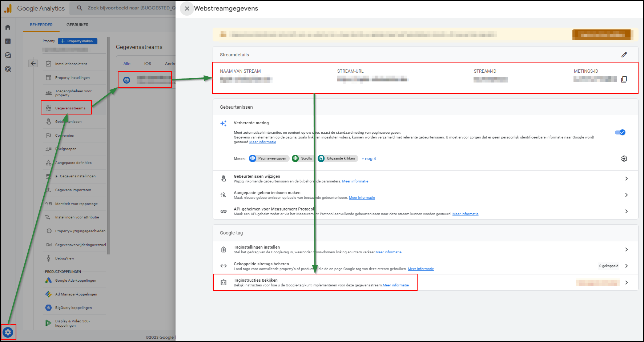Open Verbeterde meting settings gear

624,158
